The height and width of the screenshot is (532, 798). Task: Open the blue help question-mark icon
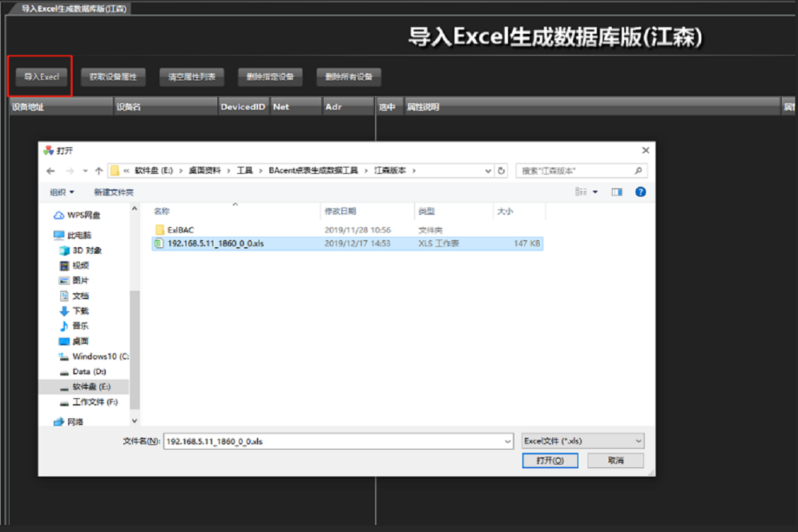tap(640, 192)
